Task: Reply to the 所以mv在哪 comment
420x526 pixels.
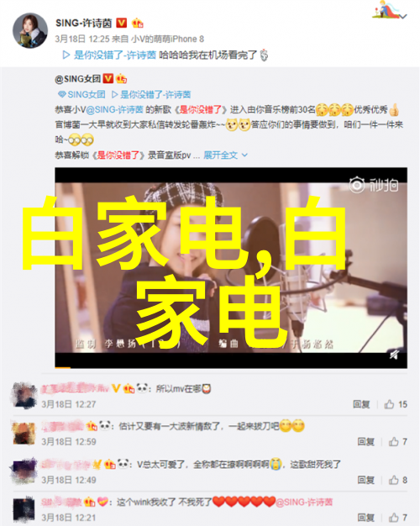Action: pyautogui.click(x=361, y=404)
